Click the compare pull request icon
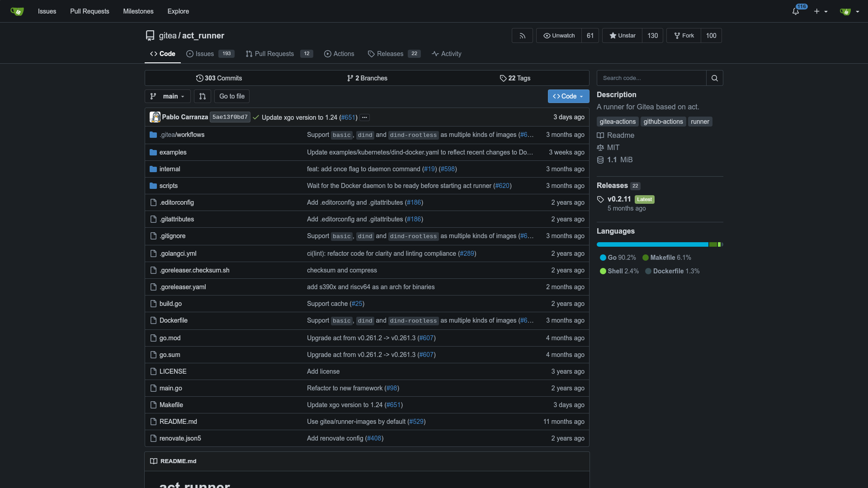This screenshot has width=868, height=488. coord(203,96)
